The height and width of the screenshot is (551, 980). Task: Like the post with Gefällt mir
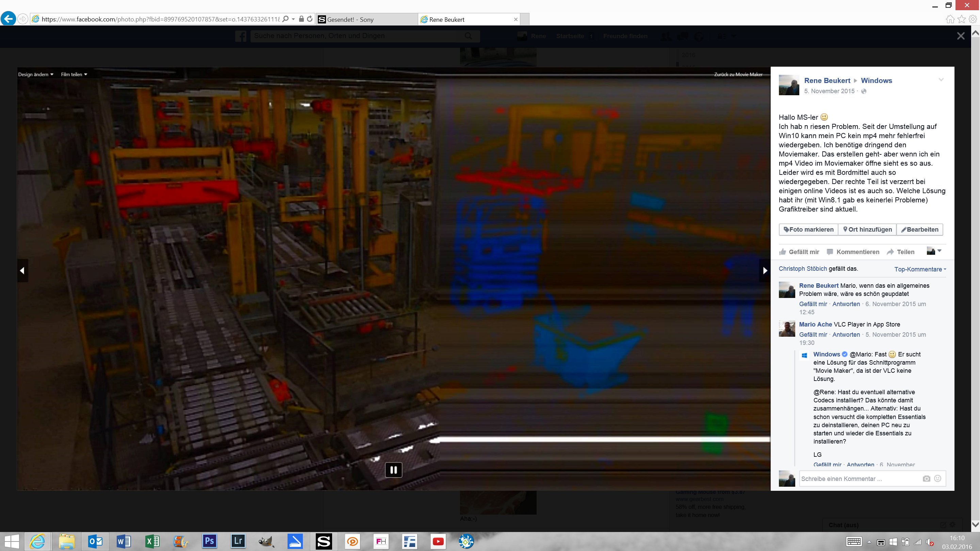799,252
